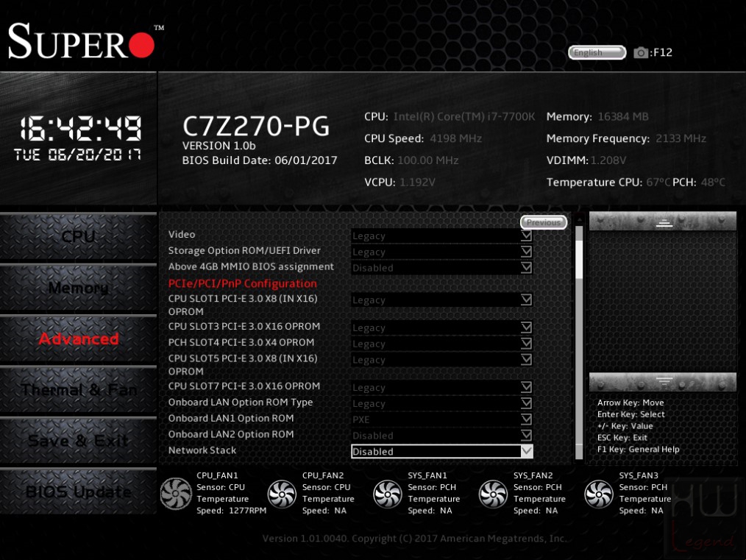Click the 16:42:49 system clock
The height and width of the screenshot is (560, 746).
(80, 129)
